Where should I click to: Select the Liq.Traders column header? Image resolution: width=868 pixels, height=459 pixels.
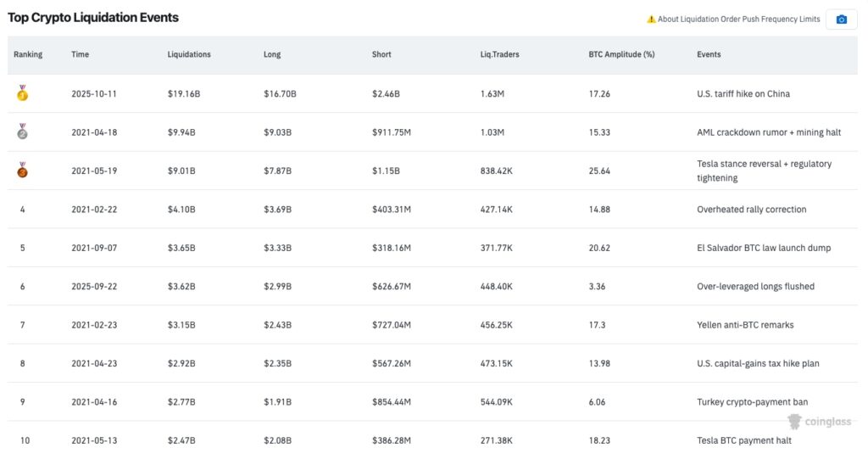[x=499, y=54]
